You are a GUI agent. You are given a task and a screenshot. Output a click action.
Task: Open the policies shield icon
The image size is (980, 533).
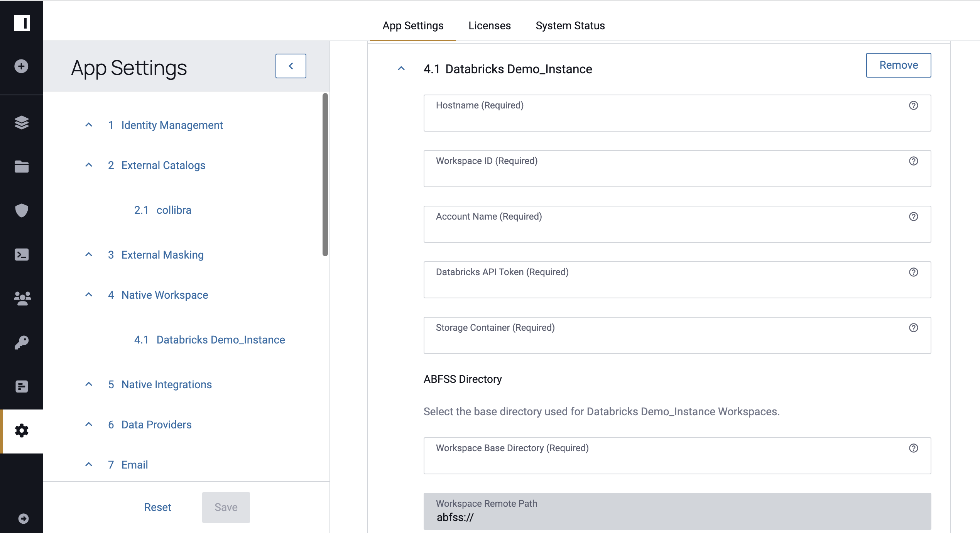click(x=22, y=210)
